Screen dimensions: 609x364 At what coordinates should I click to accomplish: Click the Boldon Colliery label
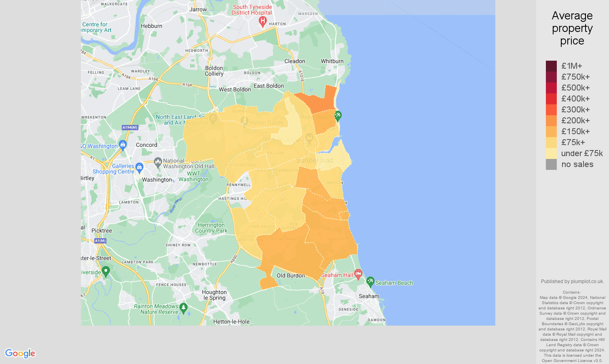click(214, 71)
